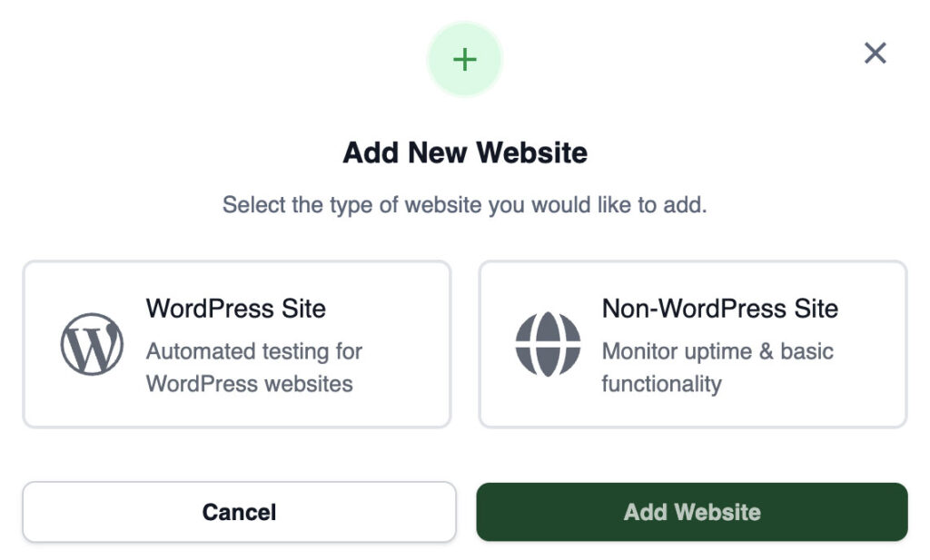930x560 pixels.
Task: Click the green plus icon at top
Action: (465, 60)
